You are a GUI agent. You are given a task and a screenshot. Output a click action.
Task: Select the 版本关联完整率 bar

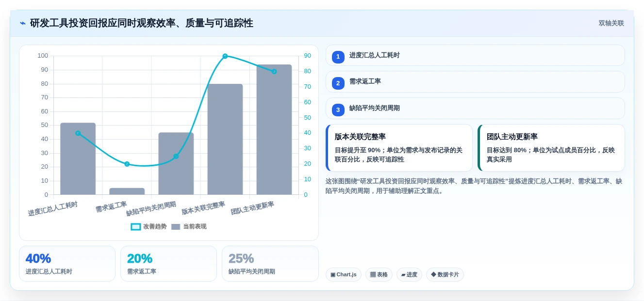coord(225,139)
